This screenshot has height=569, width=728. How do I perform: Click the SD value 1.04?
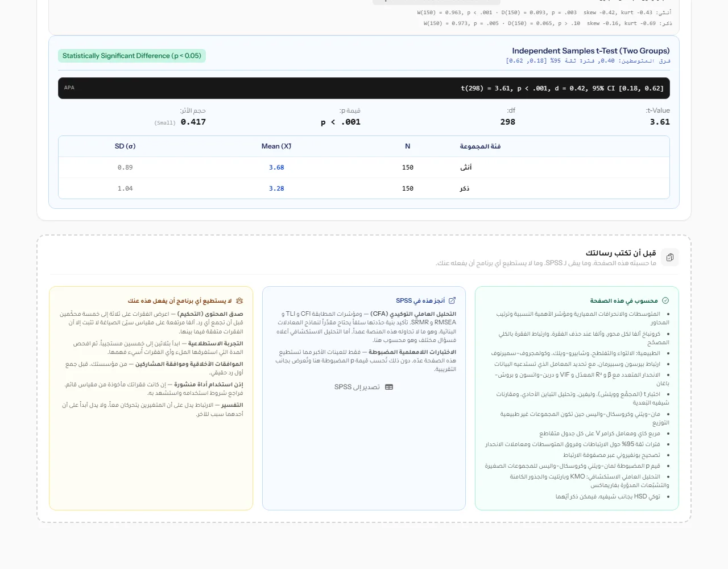tap(125, 188)
